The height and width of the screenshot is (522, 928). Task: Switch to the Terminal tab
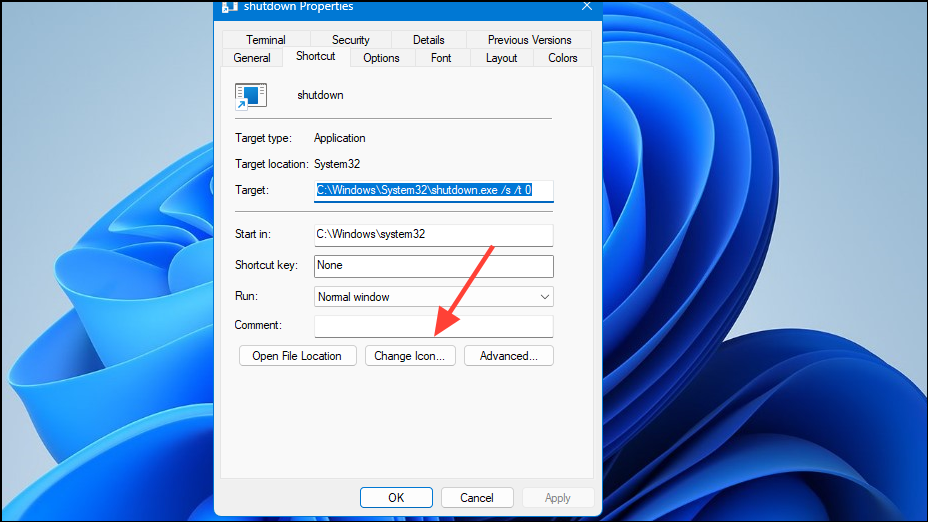(266, 40)
